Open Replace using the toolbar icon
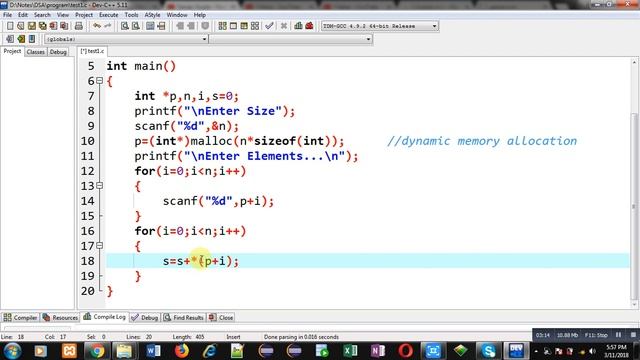 pyautogui.click(x=136, y=26)
